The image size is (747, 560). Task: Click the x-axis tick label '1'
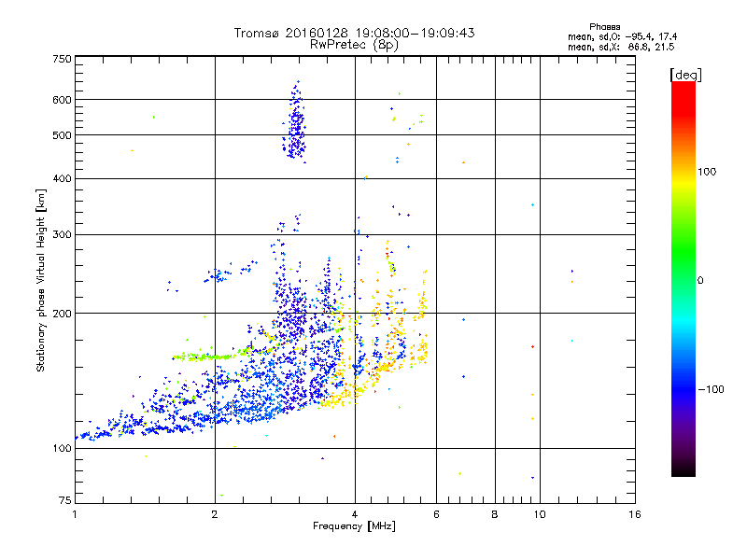pyautogui.click(x=75, y=514)
